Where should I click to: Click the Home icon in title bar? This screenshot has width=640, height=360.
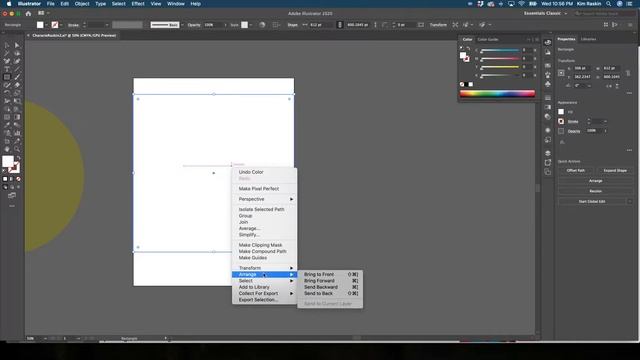[28, 13]
